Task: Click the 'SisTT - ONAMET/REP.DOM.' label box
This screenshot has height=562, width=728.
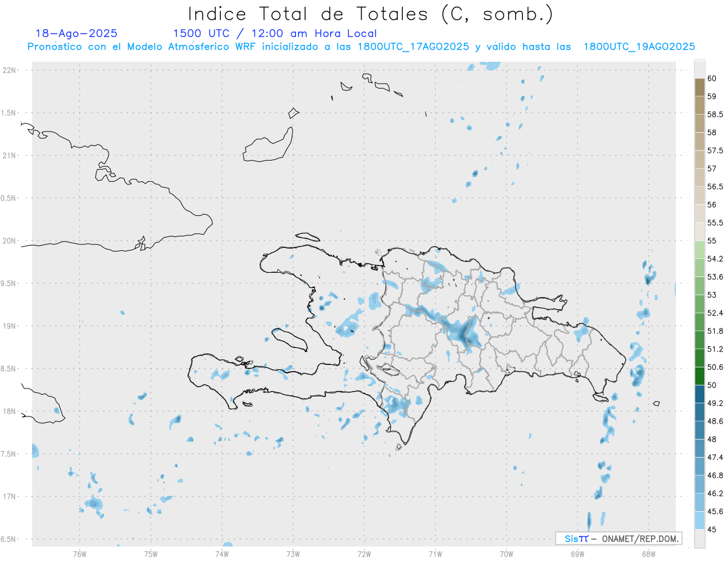Action: (x=618, y=538)
